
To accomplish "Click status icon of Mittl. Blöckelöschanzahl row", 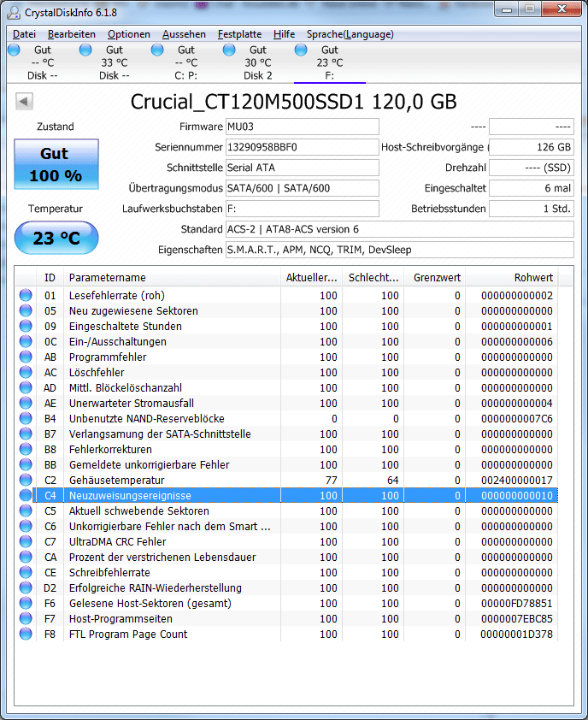I will (x=26, y=387).
